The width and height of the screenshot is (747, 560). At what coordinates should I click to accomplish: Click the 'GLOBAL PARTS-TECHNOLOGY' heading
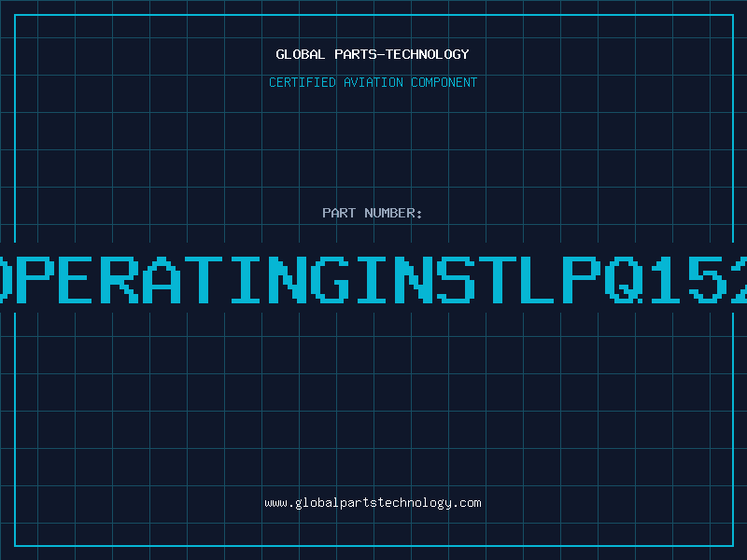(x=373, y=54)
